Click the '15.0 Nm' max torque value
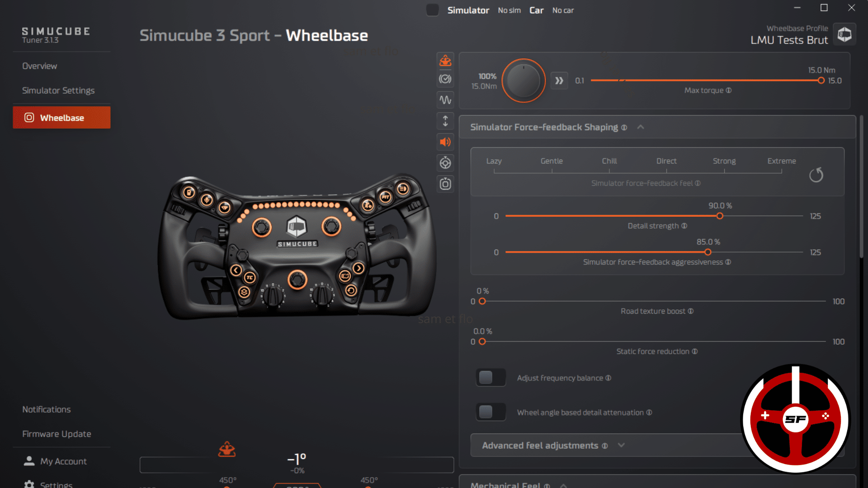The image size is (868, 488). (x=822, y=70)
